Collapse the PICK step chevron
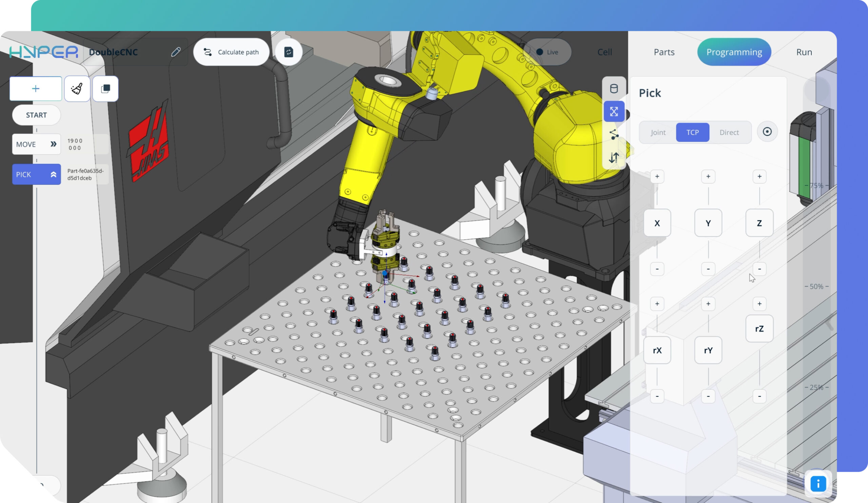The image size is (868, 503). [53, 175]
